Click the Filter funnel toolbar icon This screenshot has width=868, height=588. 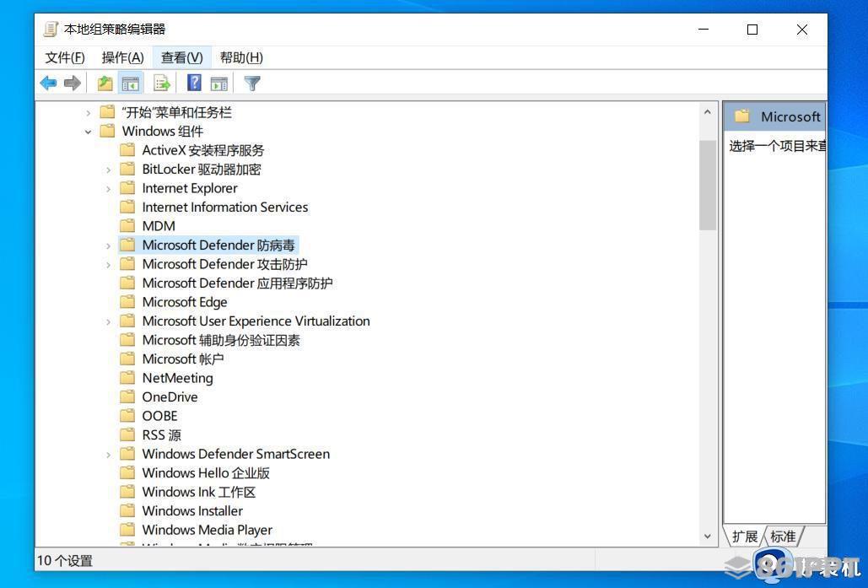(252, 84)
